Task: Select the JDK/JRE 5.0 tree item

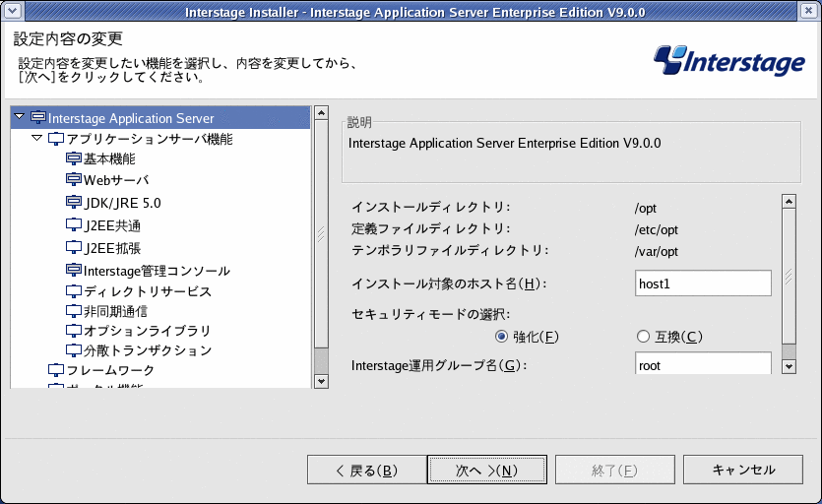Action: [x=122, y=203]
